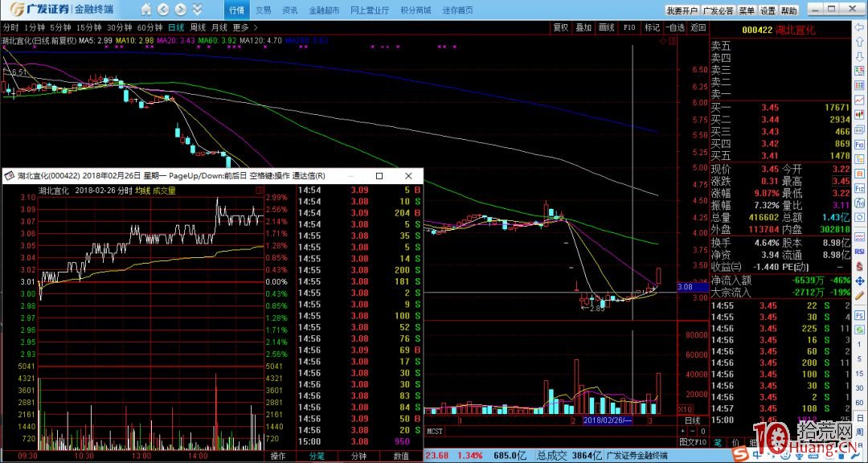Click the 复权 chart button
The image size is (868, 463).
tap(561, 27)
